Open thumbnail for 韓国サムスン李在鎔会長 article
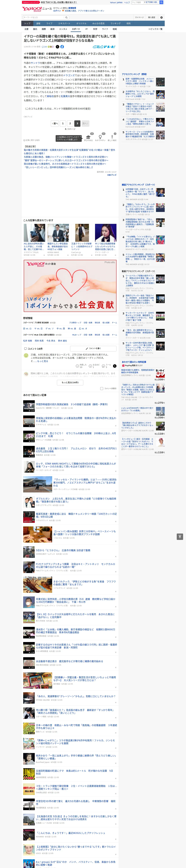 [x=58, y=233]
